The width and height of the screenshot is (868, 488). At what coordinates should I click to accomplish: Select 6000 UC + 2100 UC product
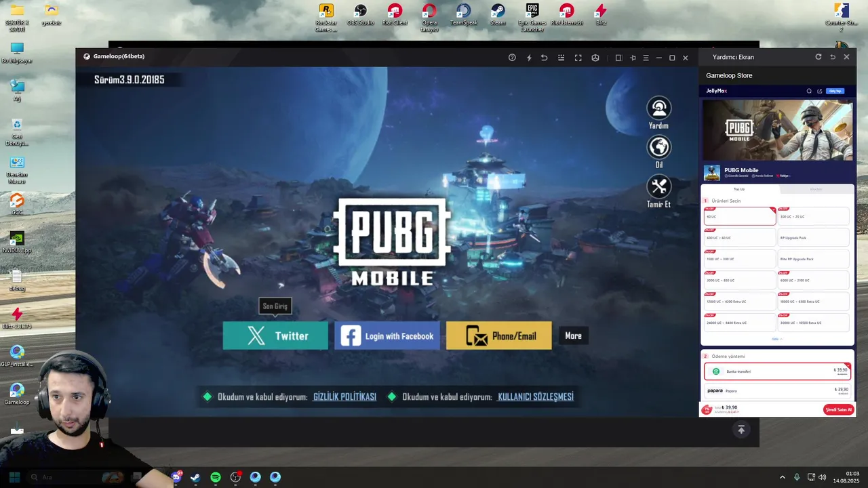tap(813, 280)
